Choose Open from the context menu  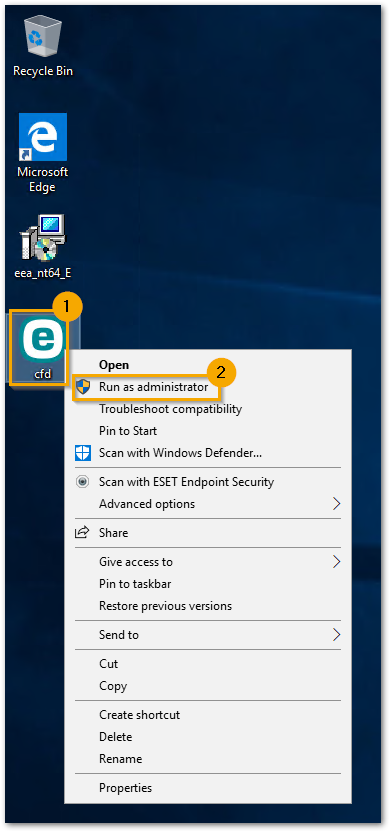tap(208, 365)
